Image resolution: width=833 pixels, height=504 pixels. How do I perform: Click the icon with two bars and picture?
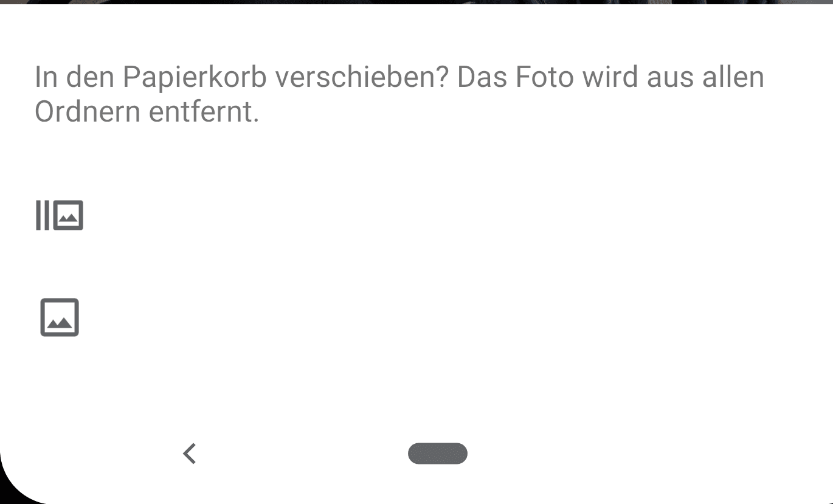point(59,215)
